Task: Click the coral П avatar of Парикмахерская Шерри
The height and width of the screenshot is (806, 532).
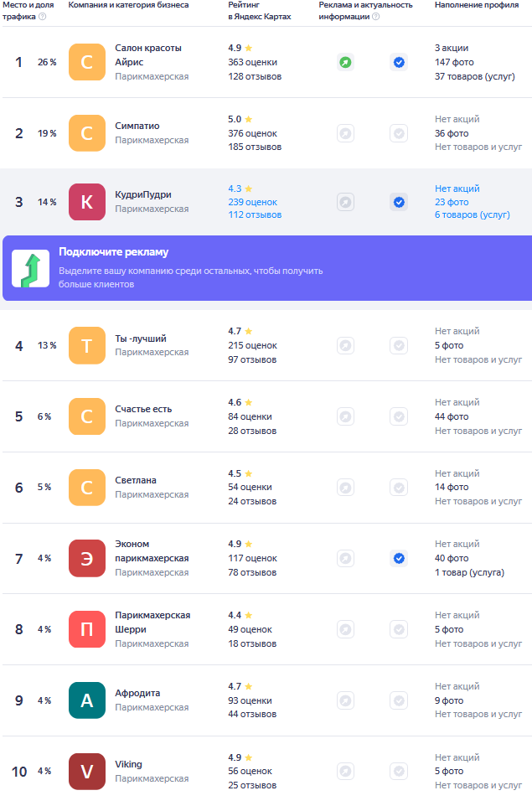Action: click(x=87, y=629)
